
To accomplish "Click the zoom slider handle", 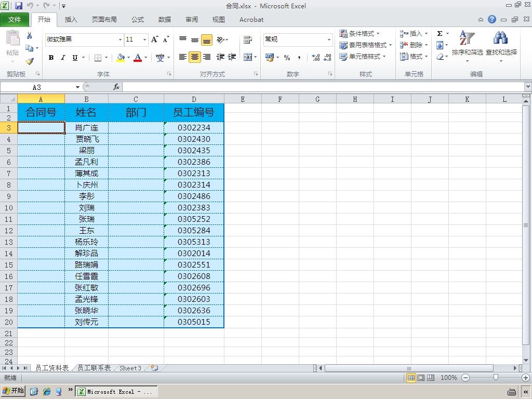I will 496,378.
